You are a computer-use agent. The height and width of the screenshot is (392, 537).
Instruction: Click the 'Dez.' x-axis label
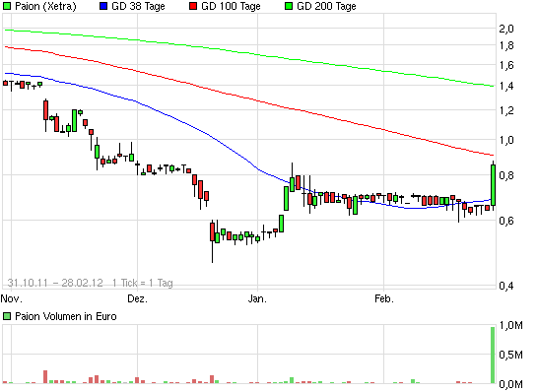pyautogui.click(x=137, y=298)
